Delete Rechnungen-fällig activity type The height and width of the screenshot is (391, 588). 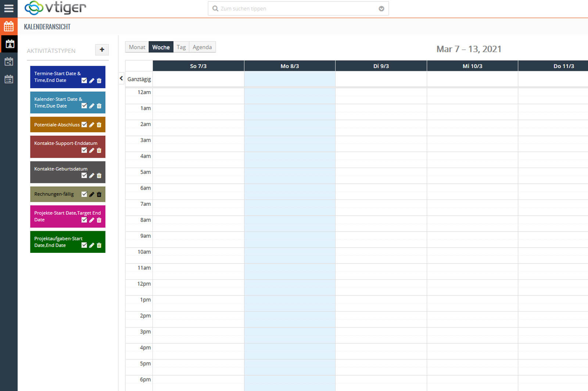(x=99, y=194)
